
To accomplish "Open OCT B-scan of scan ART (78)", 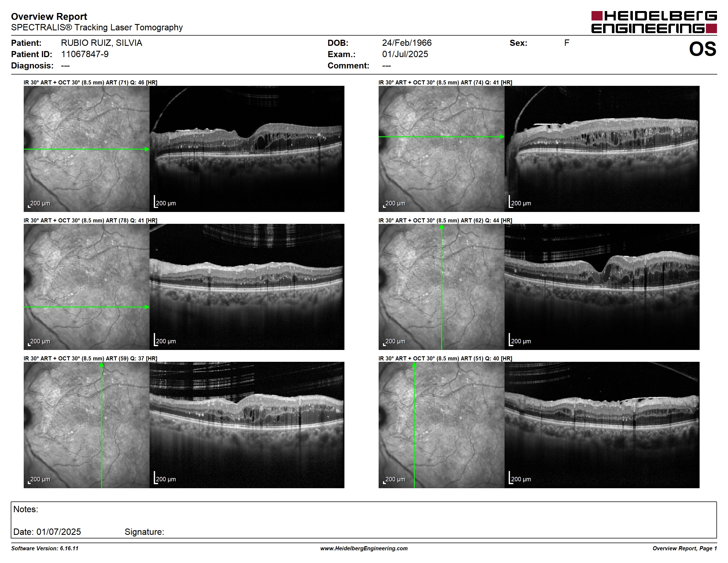I will (x=247, y=287).
